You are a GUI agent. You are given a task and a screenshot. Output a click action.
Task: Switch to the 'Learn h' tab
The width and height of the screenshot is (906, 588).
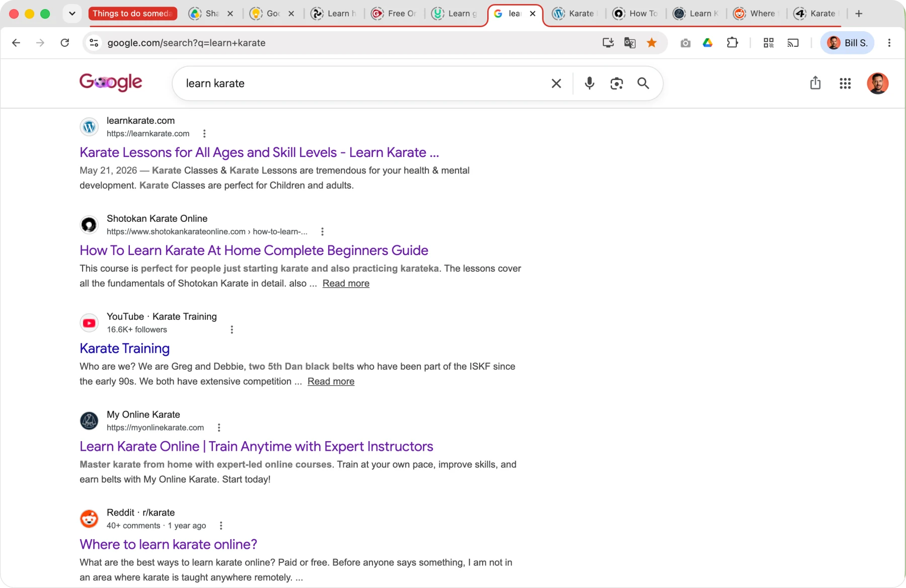(333, 14)
